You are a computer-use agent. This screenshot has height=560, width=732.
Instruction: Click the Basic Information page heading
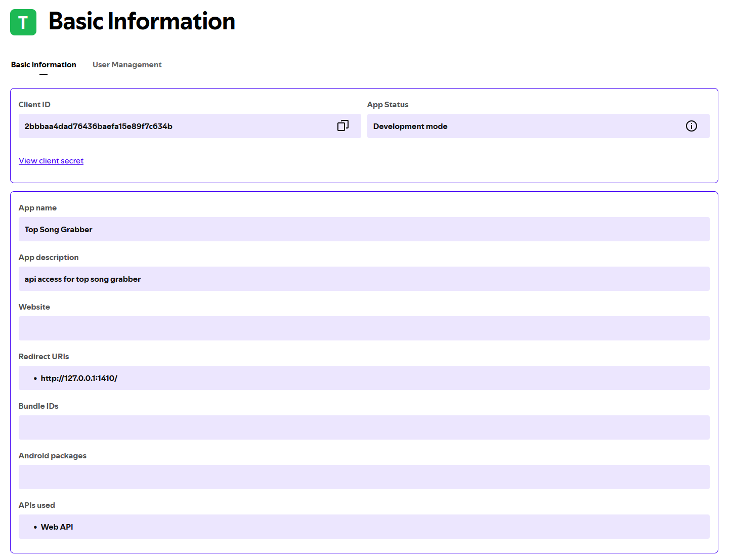142,21
